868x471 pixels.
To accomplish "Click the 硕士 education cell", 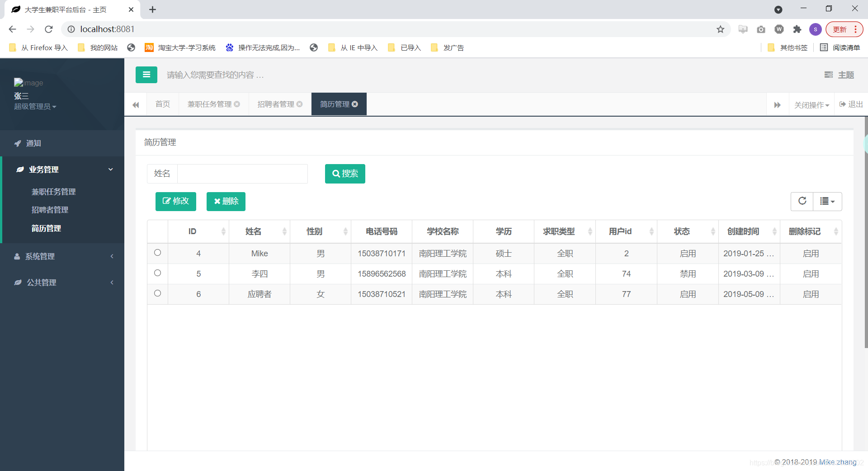I will pyautogui.click(x=504, y=254).
